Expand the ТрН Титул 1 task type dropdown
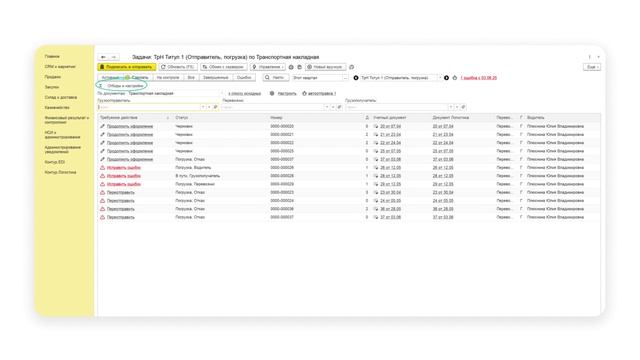Screen dimensions: 640x360 click(440, 78)
